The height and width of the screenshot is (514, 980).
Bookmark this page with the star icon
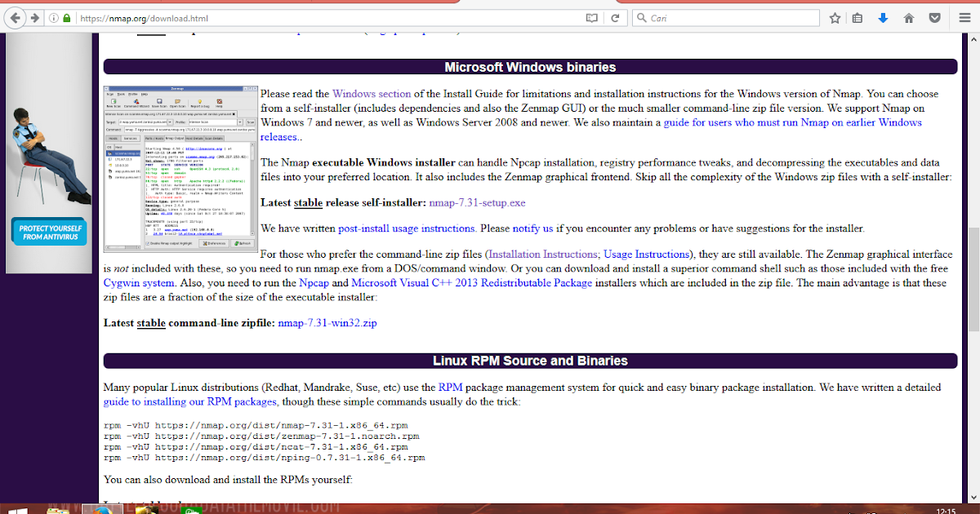click(x=835, y=17)
